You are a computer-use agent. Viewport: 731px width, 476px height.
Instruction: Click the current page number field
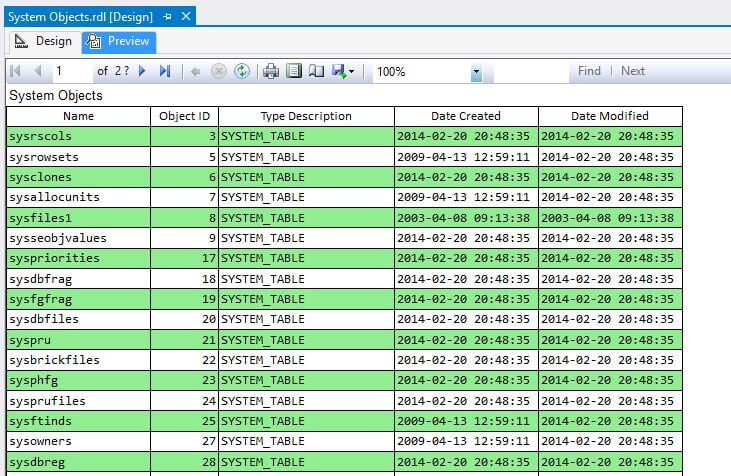(72, 71)
